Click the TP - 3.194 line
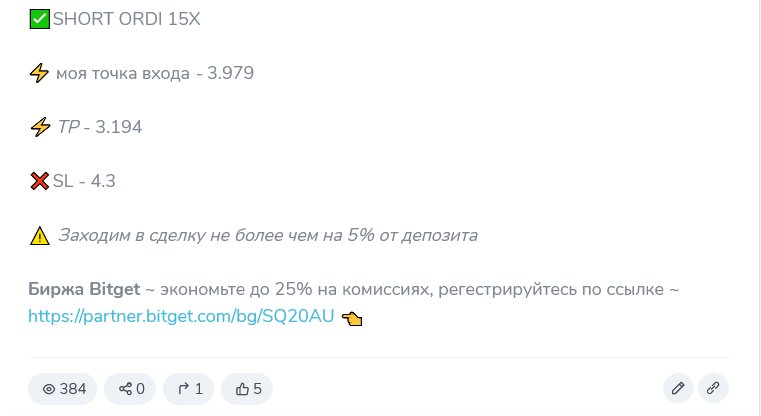Screen dimensions: 761x416 99,127
